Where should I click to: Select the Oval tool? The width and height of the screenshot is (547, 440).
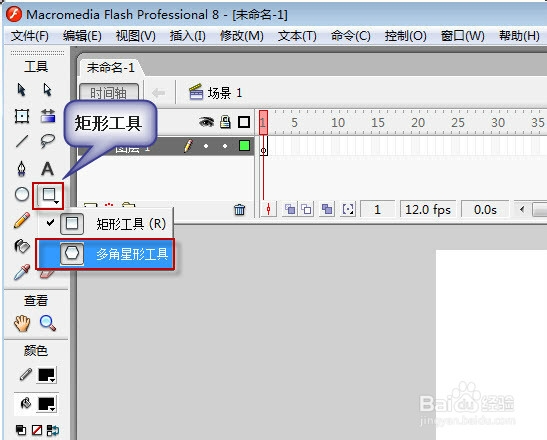[x=22, y=194]
